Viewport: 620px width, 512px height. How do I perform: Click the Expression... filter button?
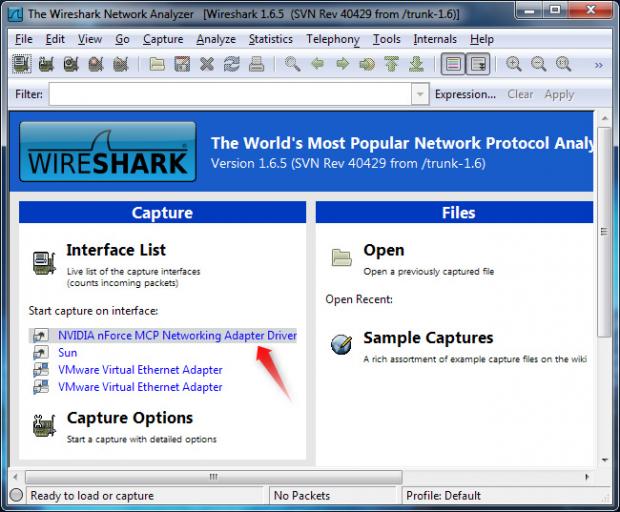(x=465, y=94)
